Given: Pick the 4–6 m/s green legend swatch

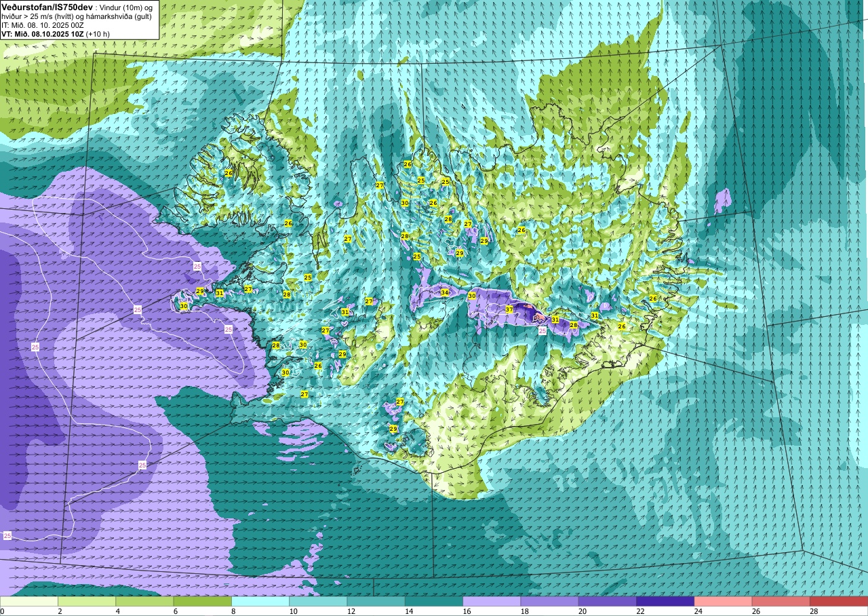Looking at the screenshot, I should coord(144,601).
